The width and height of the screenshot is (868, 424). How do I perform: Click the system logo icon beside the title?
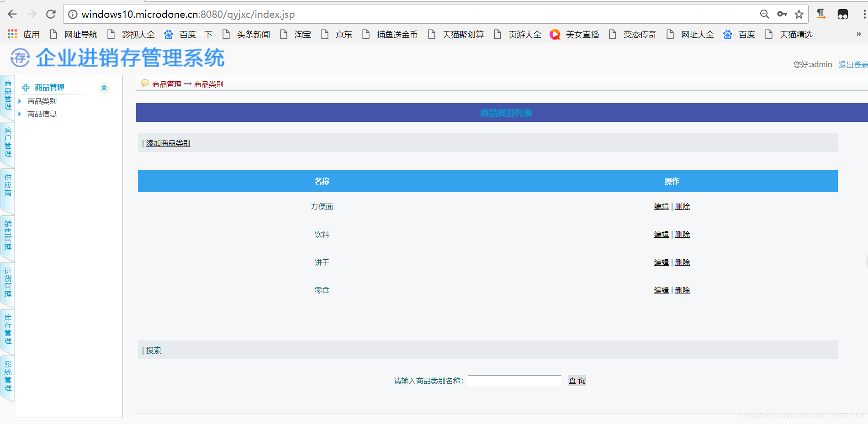20,58
